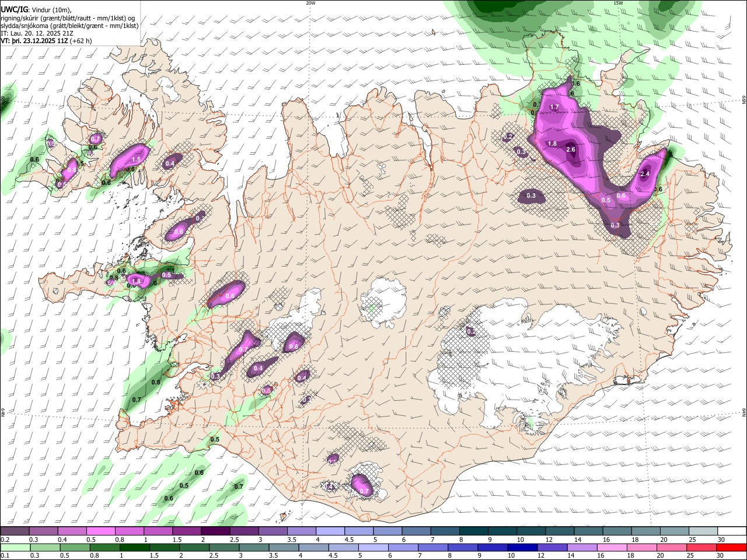Image resolution: width=747 pixels, height=560 pixels.
Task: Select the deep blue 10 swatch in the lower legend
Action: click(522, 547)
